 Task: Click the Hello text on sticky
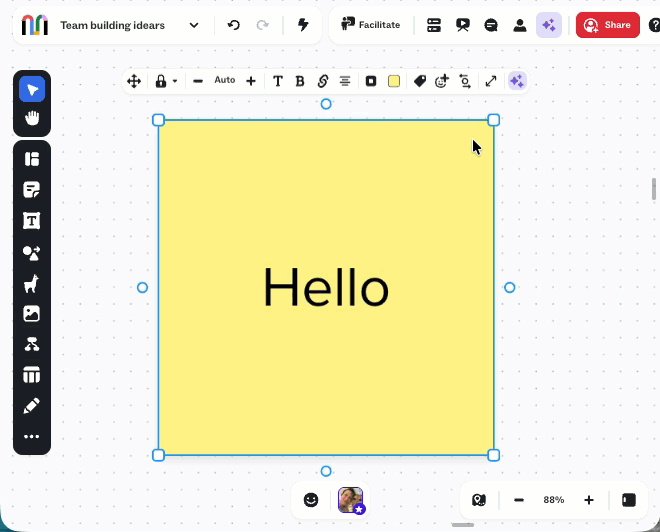[326, 288]
